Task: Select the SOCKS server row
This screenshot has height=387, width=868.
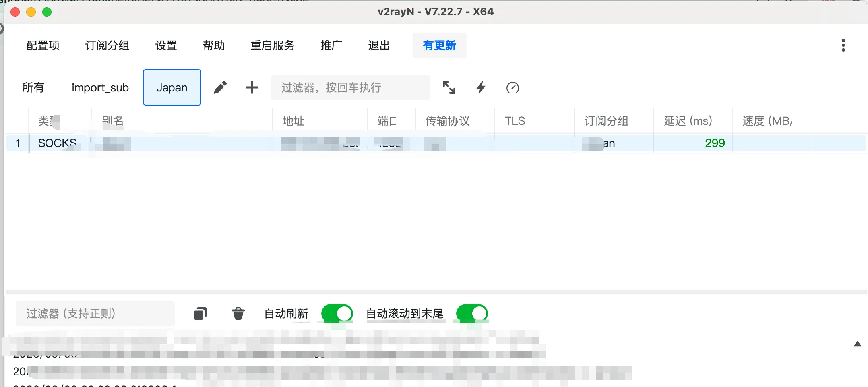Action: (436, 143)
